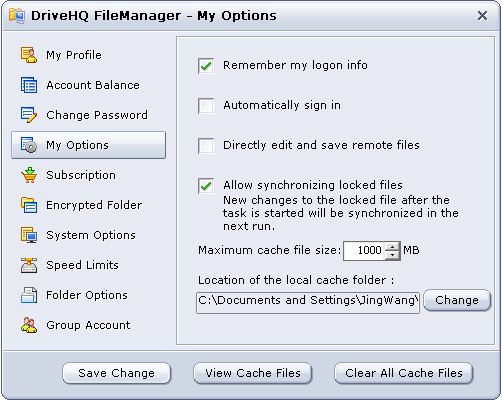Click the Subscription shopping cart icon
The image size is (502, 400).
[x=29, y=175]
